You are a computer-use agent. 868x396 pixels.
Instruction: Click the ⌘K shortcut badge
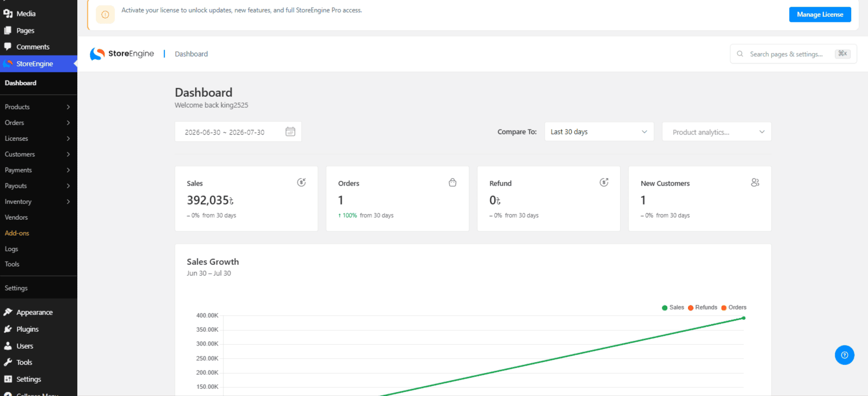tap(842, 53)
